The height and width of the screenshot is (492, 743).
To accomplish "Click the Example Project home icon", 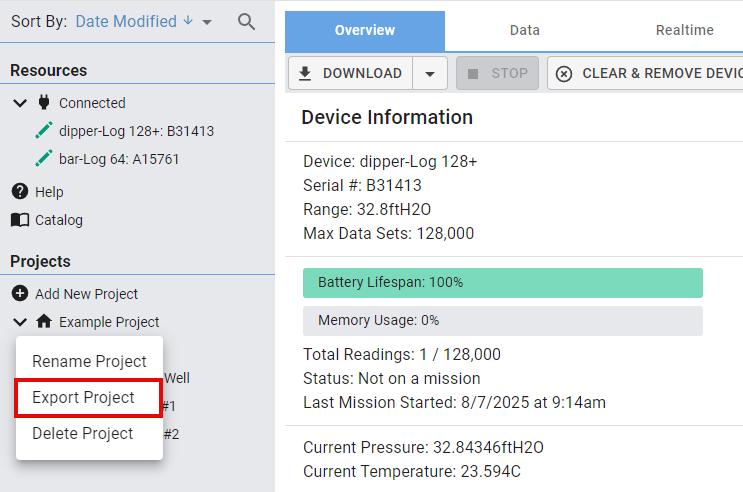I will click(44, 321).
